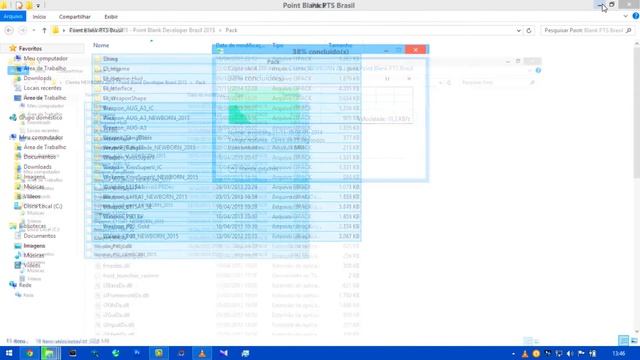Close the copy progress dialog

click(x=416, y=49)
